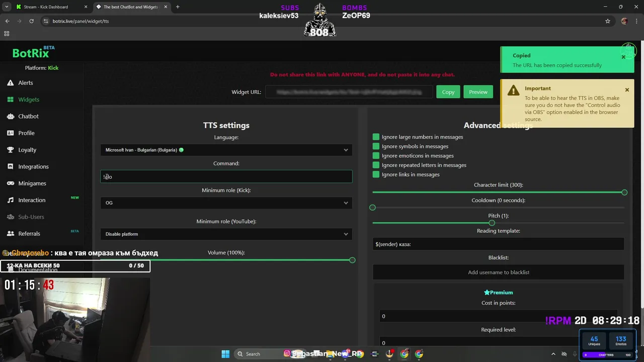This screenshot has height=362, width=644.
Task: Go back in browser history
Action: point(7,21)
